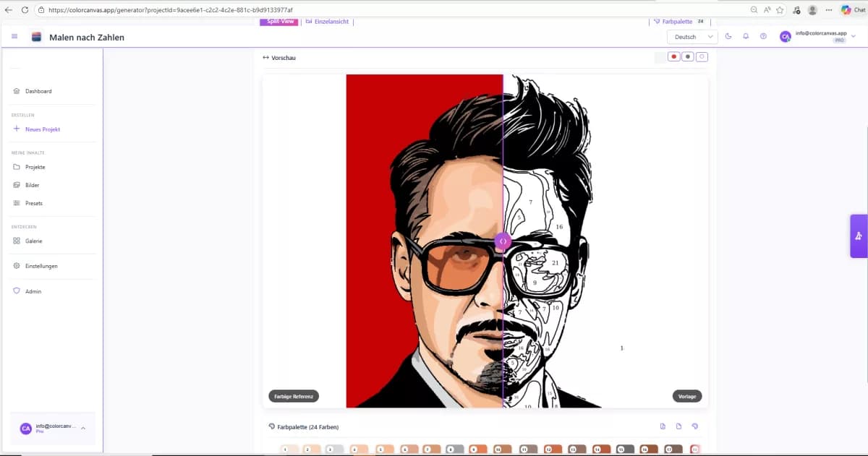Click the purple side tab on right edge
This screenshot has width=868, height=456.
pyautogui.click(x=859, y=236)
